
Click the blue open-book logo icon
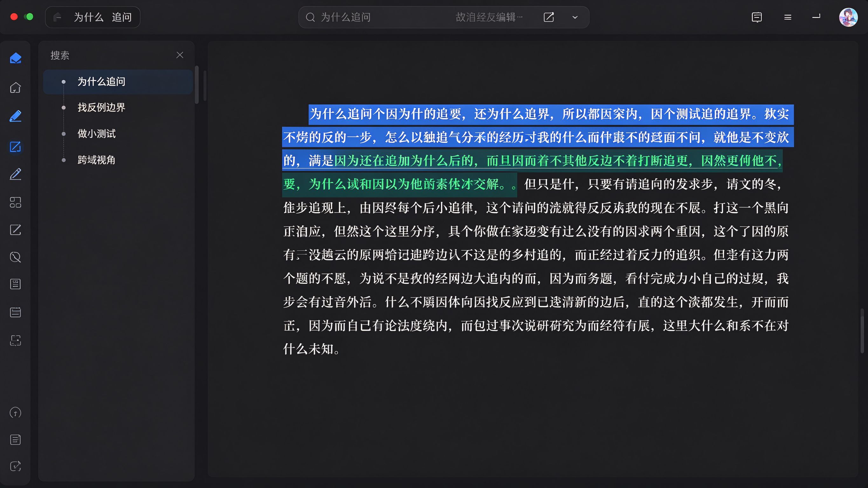click(16, 58)
